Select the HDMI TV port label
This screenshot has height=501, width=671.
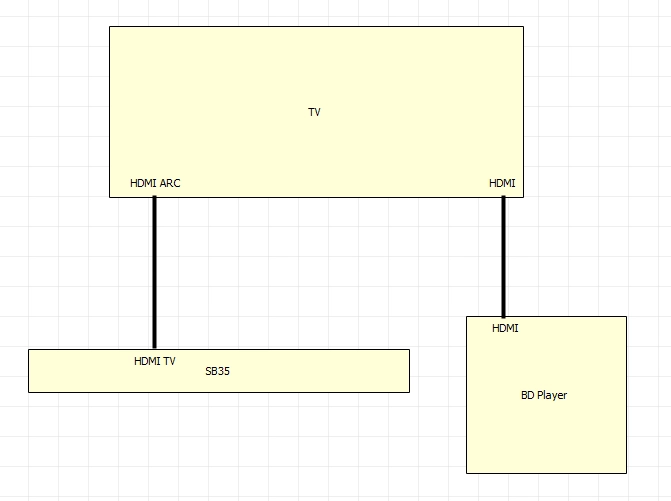click(x=154, y=361)
